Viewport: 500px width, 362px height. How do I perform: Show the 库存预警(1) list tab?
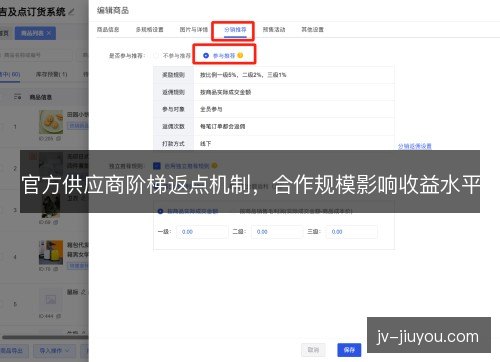[52, 74]
